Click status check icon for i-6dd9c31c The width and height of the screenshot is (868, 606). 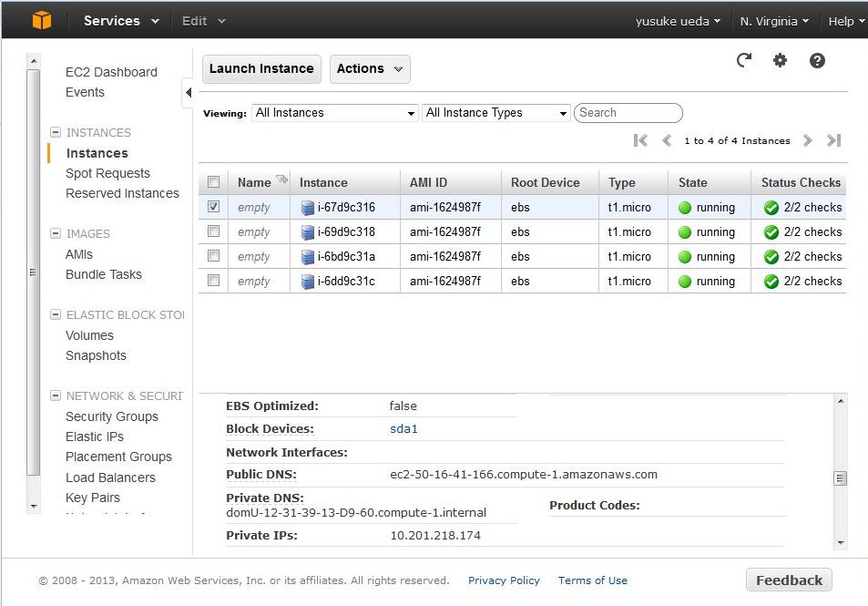click(771, 282)
